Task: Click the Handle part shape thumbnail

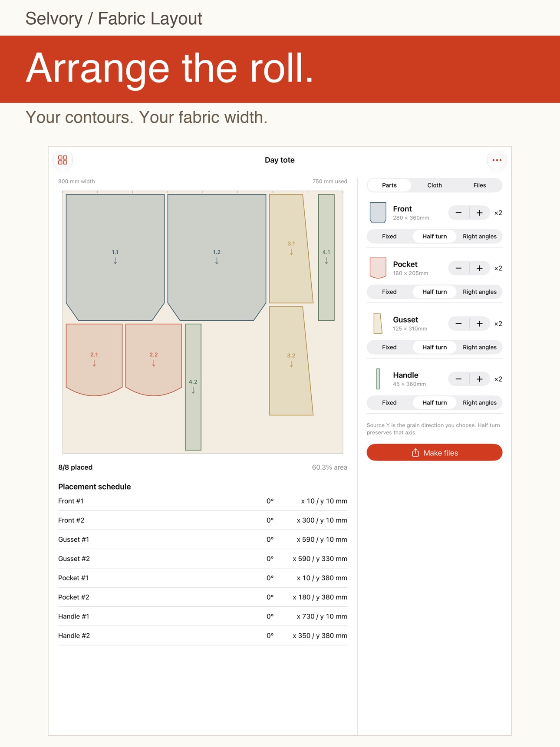Action: tap(378, 379)
